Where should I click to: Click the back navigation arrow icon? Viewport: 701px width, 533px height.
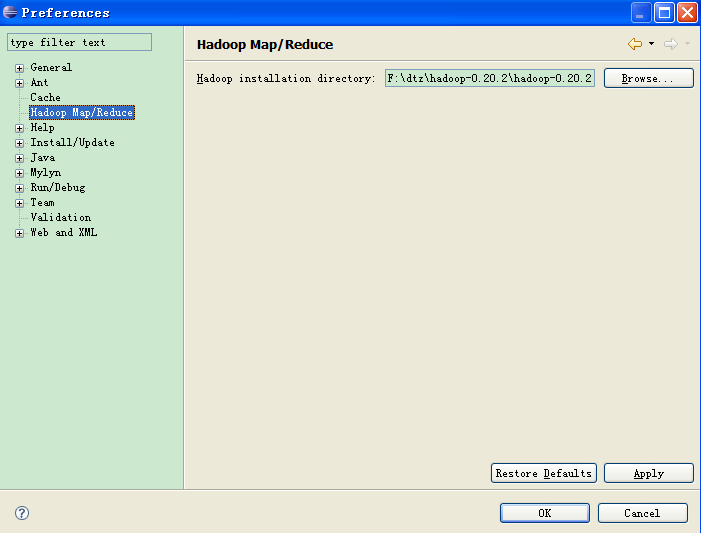[635, 44]
